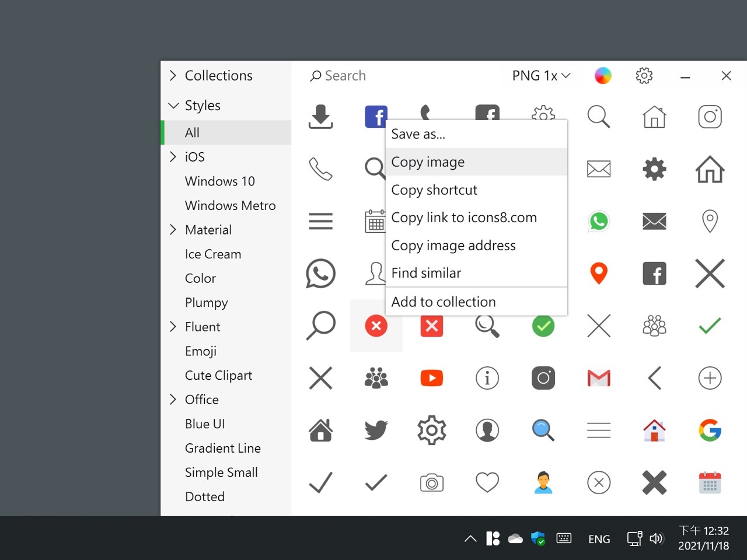Select Copy image address option

(476, 245)
